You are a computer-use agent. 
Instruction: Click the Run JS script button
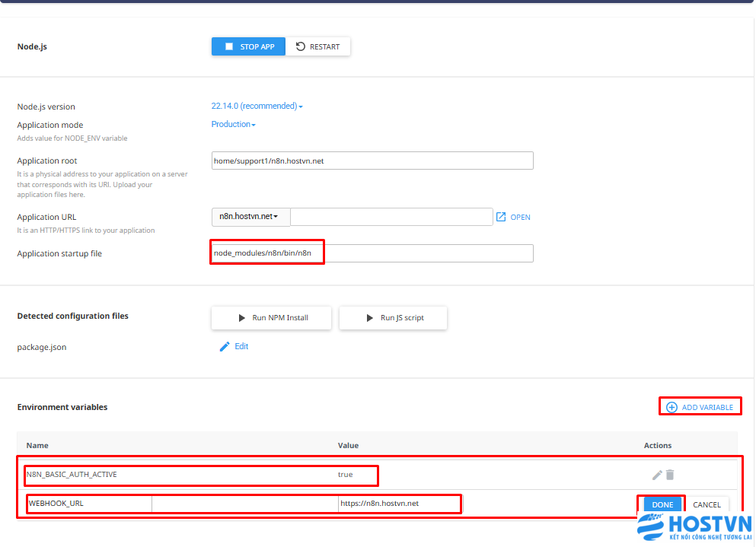pos(393,318)
